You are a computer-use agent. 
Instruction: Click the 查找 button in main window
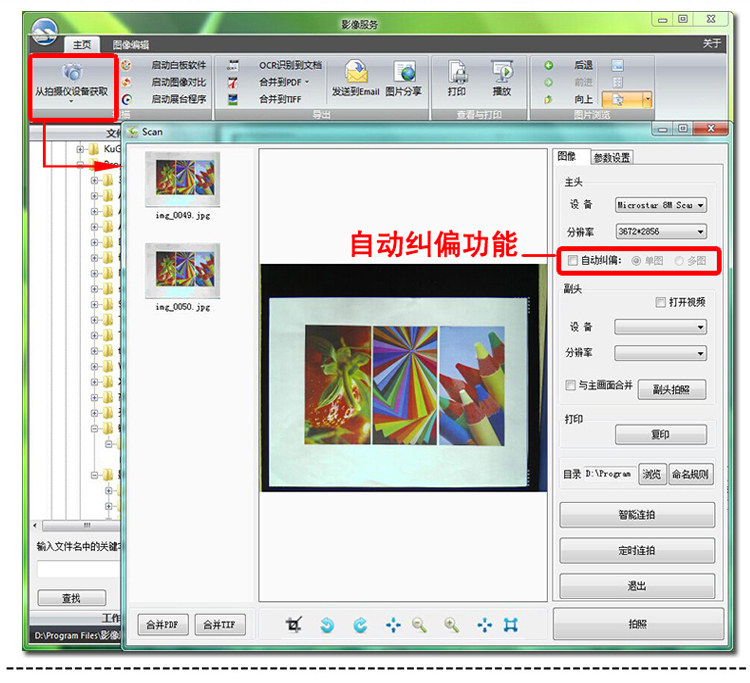72,598
